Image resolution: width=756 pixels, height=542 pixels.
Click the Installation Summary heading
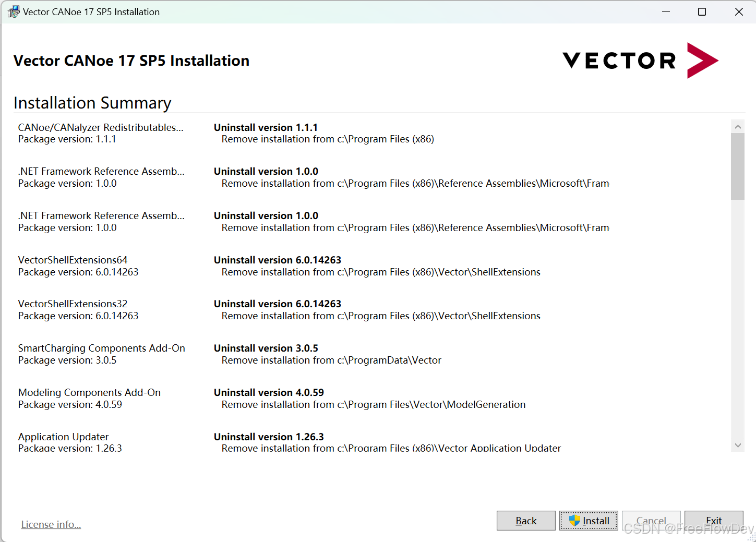(x=92, y=103)
